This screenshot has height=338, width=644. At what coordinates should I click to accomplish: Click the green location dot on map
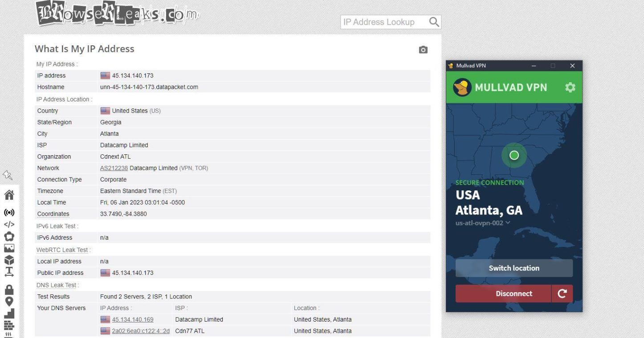tap(514, 155)
